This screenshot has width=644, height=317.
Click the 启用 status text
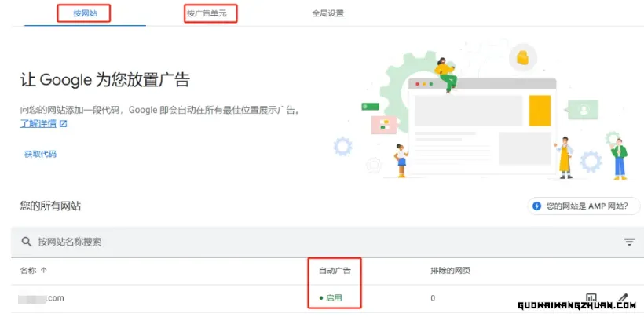coord(334,298)
